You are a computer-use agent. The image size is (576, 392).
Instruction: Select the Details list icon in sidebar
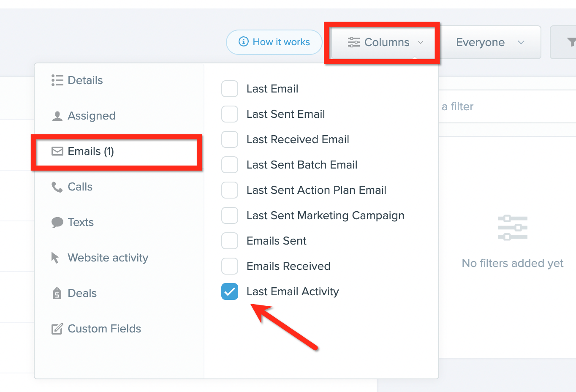57,80
